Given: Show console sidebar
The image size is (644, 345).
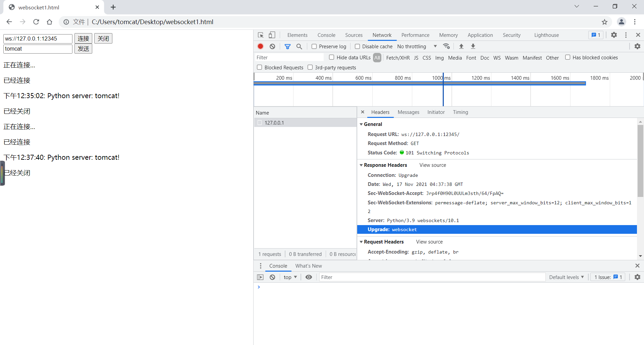Looking at the screenshot, I should click(x=260, y=277).
